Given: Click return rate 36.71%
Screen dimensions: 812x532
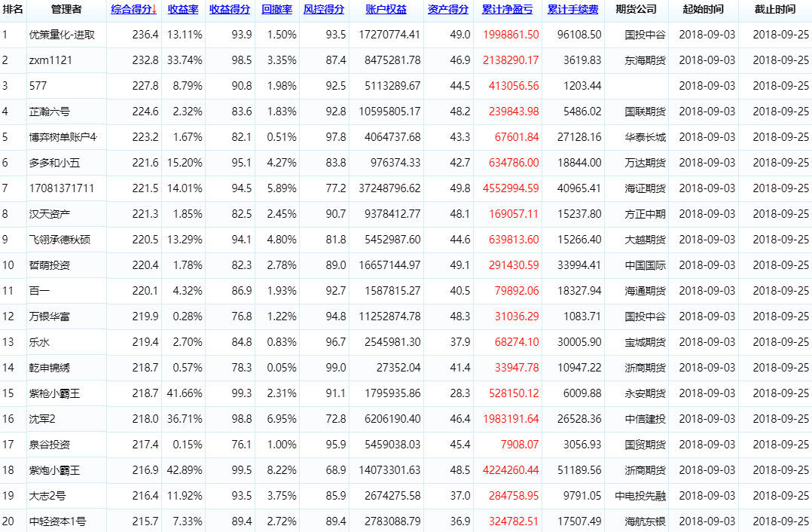Looking at the screenshot, I should pyautogui.click(x=185, y=419).
